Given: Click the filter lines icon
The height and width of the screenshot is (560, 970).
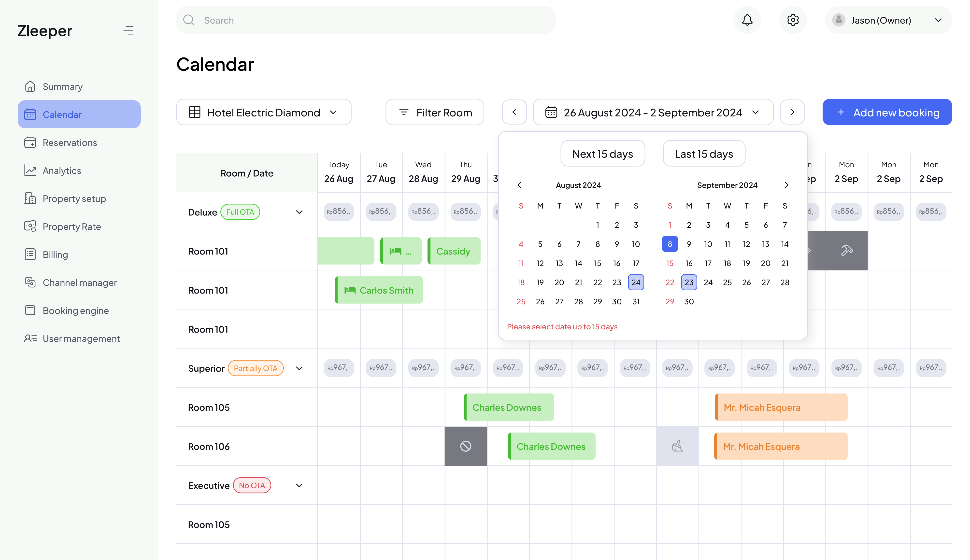Looking at the screenshot, I should click(404, 112).
